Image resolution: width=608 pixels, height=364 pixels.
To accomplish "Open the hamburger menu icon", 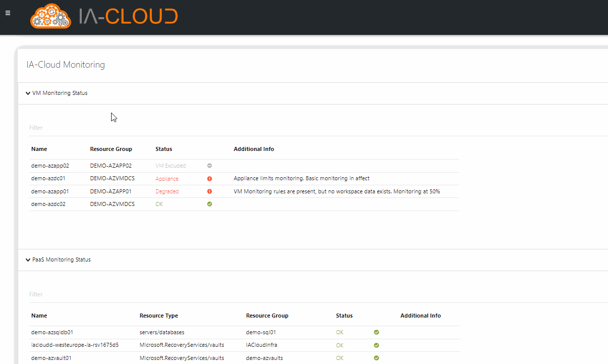I will 8,13.
